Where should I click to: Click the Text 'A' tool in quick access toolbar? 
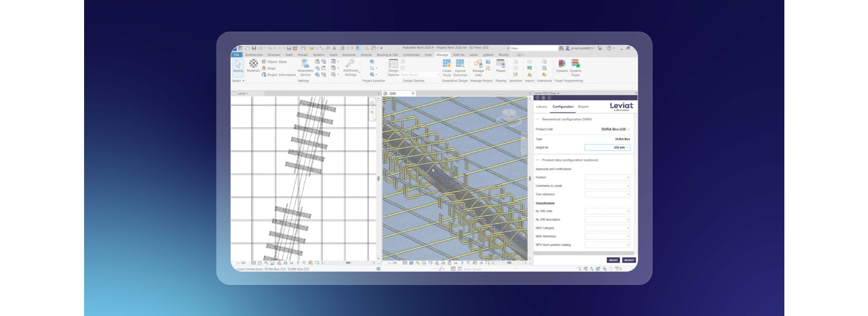[x=334, y=48]
